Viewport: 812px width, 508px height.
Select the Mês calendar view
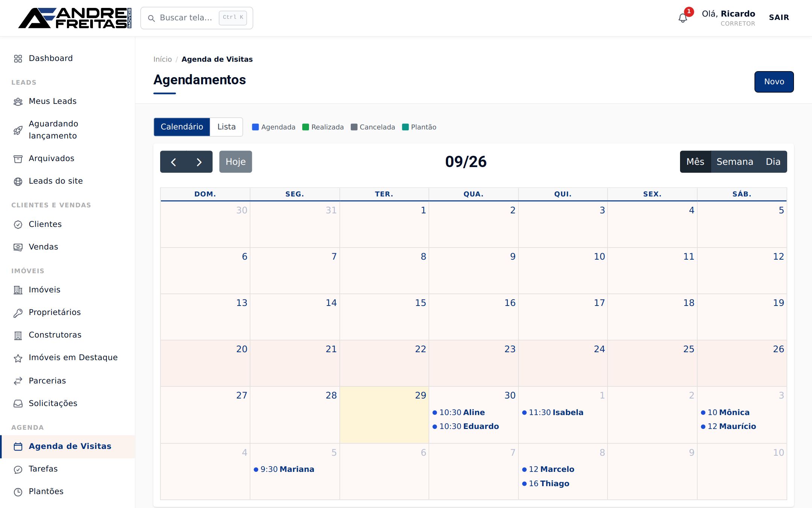(x=695, y=162)
